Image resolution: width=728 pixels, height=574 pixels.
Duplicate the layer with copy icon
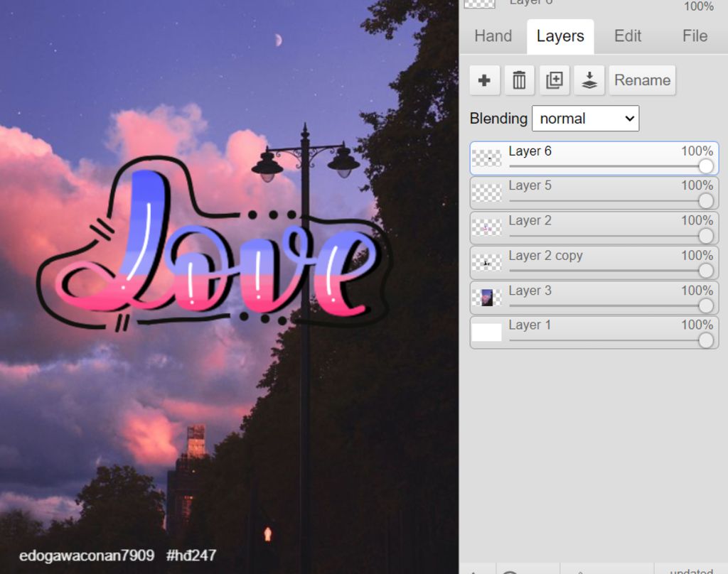click(x=555, y=80)
